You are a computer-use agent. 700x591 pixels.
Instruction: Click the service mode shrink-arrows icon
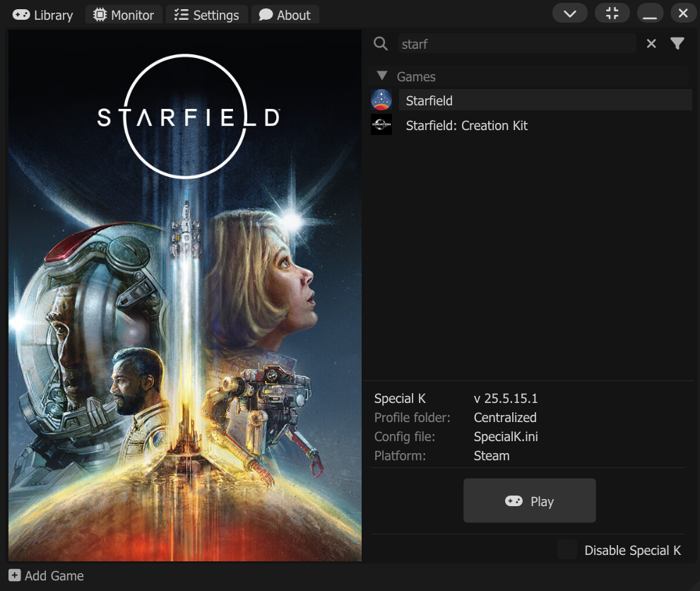coord(612,13)
